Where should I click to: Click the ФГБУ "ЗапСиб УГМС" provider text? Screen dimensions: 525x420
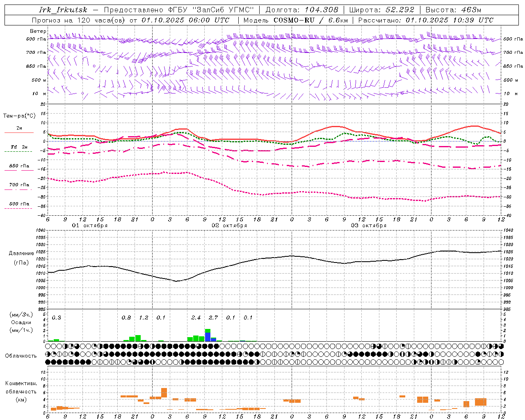click(x=211, y=10)
